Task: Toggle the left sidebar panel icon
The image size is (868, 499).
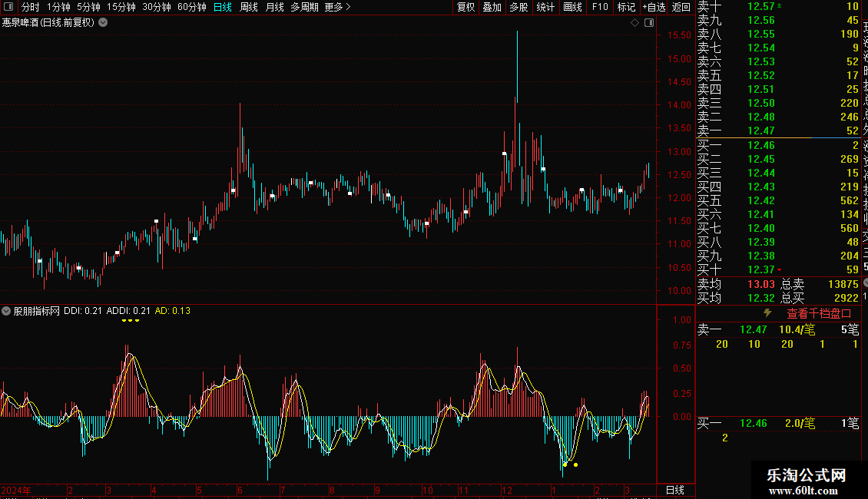Action: click(x=8, y=7)
